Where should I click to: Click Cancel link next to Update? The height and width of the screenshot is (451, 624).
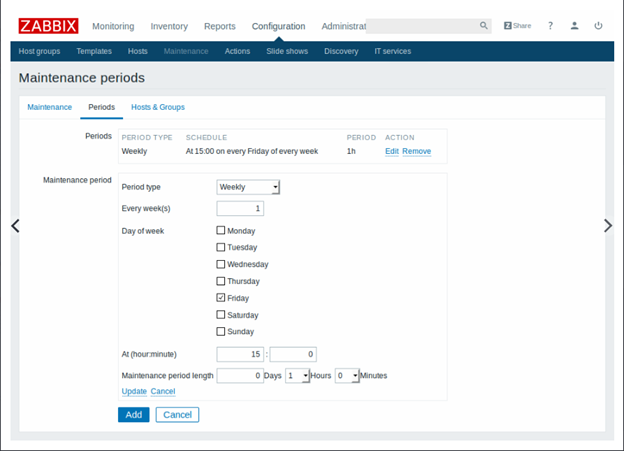(x=163, y=391)
